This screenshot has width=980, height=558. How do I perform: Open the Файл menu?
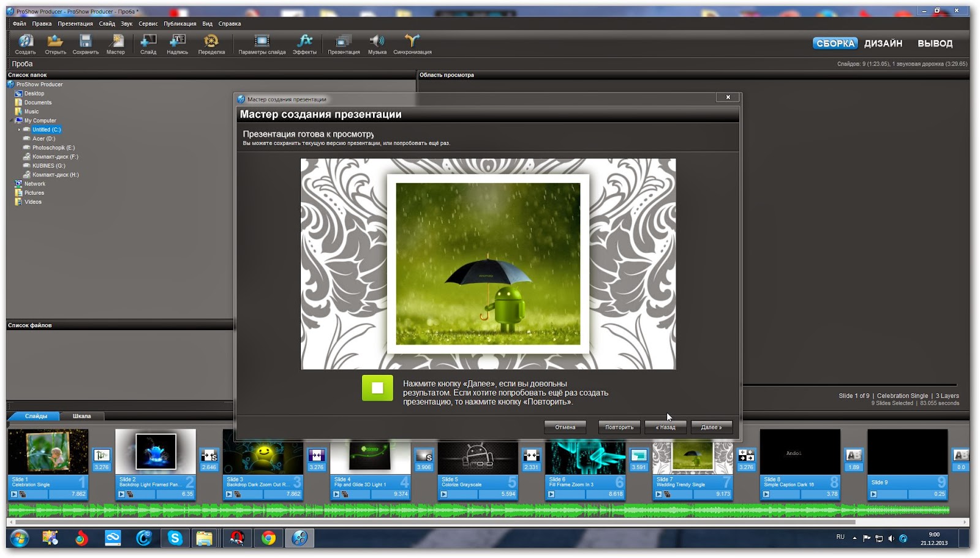[20, 24]
